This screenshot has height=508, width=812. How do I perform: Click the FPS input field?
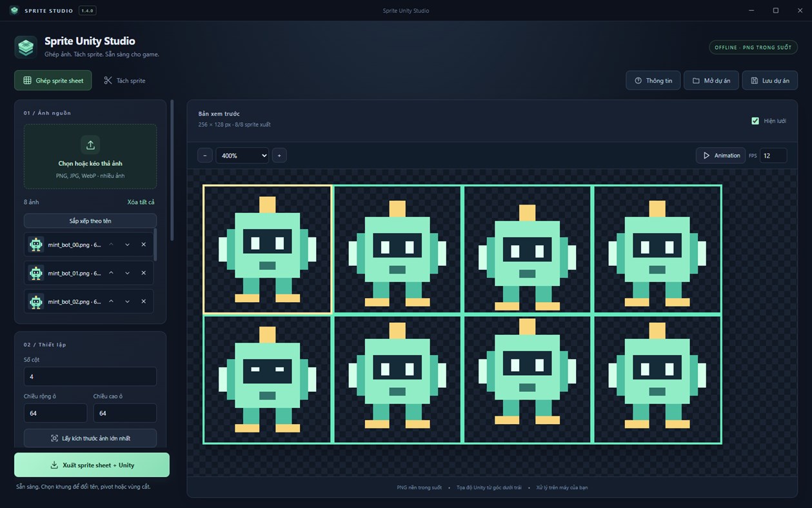(x=773, y=156)
